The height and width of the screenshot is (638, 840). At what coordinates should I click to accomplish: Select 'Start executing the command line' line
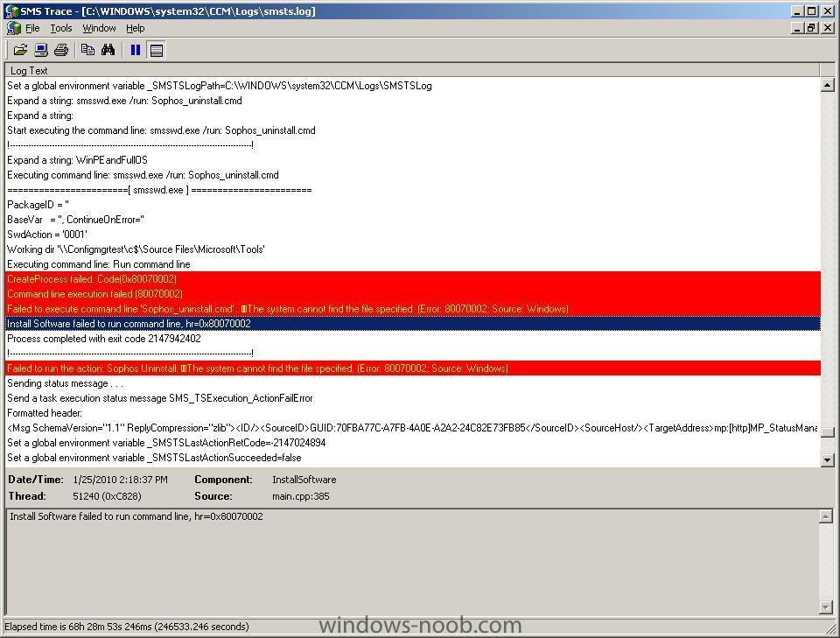(412, 130)
